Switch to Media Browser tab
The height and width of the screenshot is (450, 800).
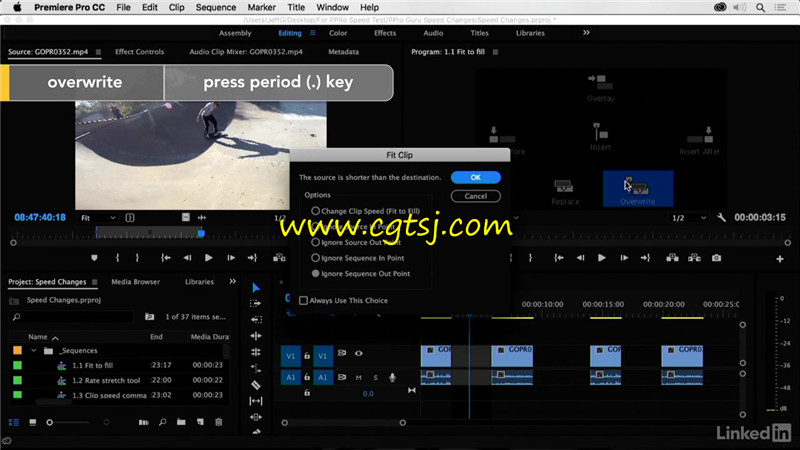click(x=135, y=282)
